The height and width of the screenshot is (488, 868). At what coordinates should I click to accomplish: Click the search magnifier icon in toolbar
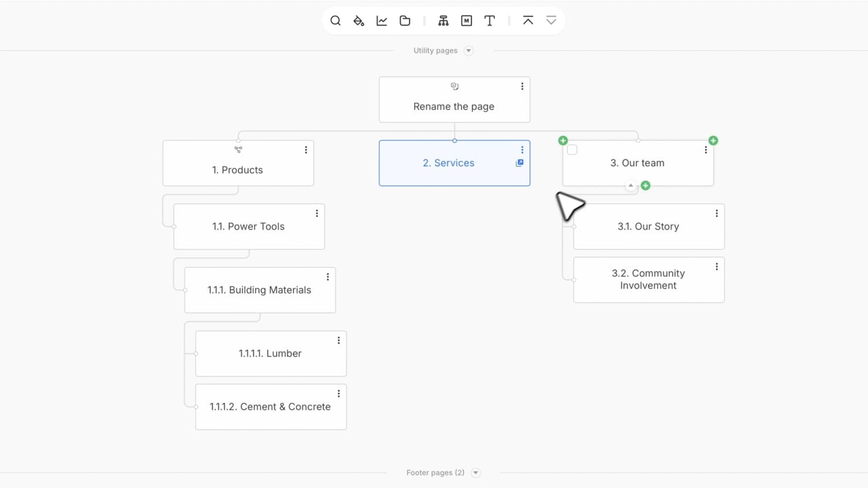tap(336, 21)
